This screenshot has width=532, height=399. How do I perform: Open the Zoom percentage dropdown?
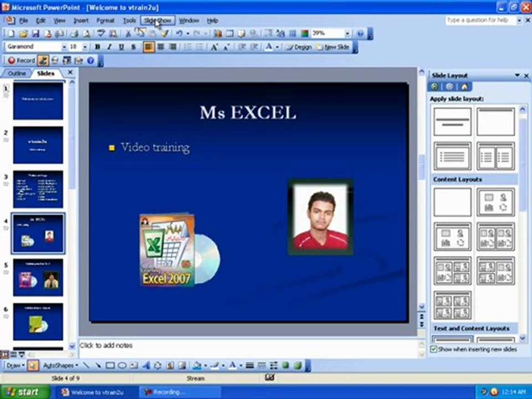pos(347,34)
